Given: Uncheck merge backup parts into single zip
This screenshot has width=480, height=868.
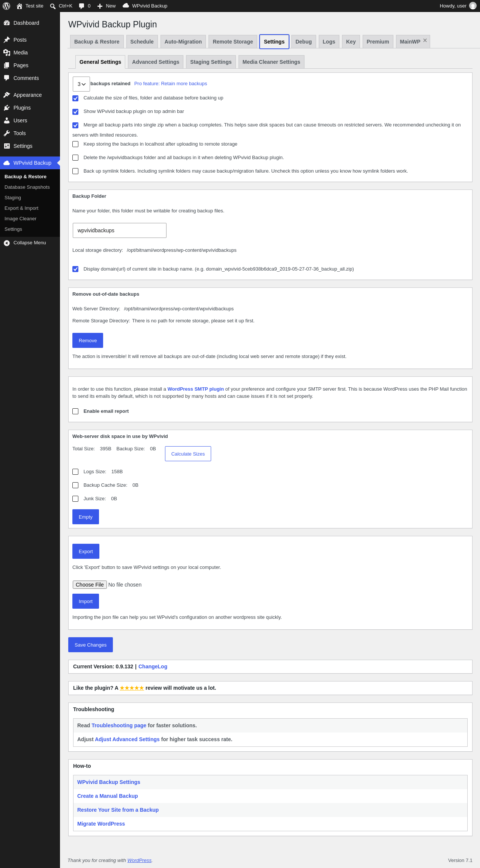Looking at the screenshot, I should pos(75,125).
